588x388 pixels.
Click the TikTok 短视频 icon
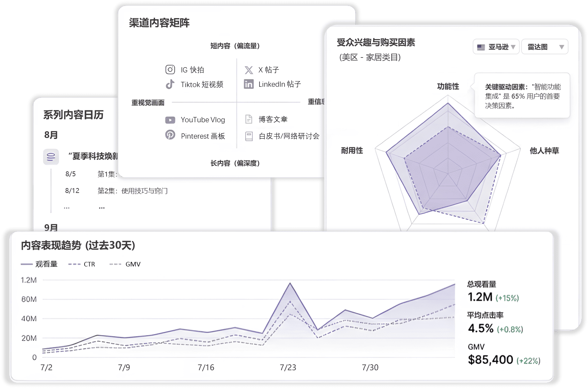pyautogui.click(x=170, y=84)
